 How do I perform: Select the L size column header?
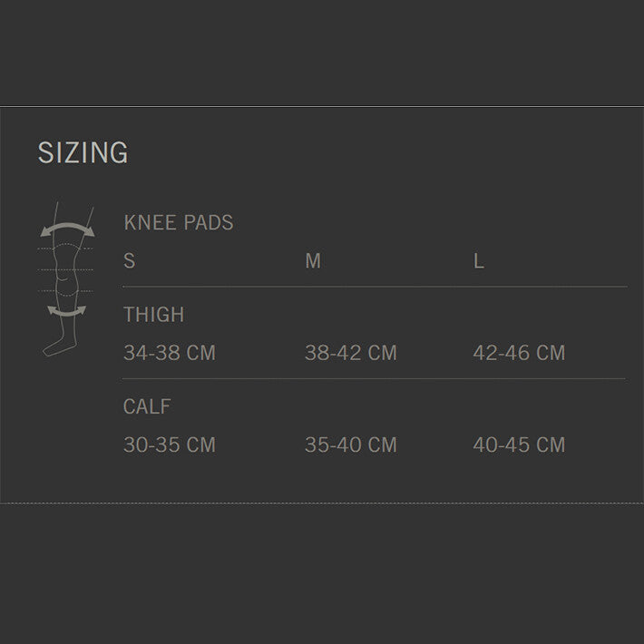(x=478, y=261)
